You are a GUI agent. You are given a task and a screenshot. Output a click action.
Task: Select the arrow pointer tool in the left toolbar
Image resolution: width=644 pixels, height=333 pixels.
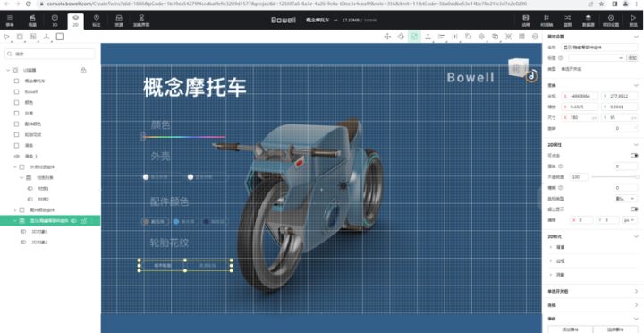[6, 37]
